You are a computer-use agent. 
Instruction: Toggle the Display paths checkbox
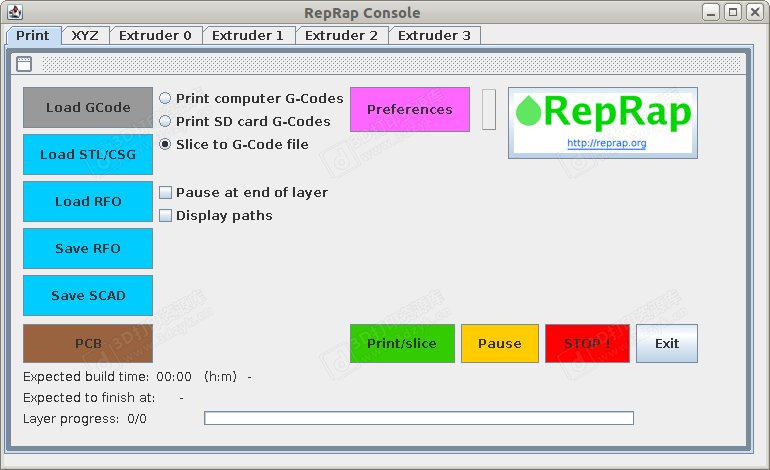[x=166, y=216]
